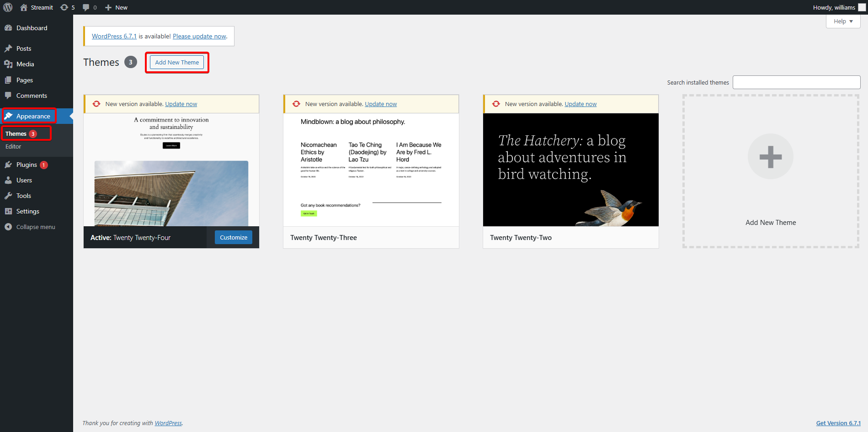The width and height of the screenshot is (868, 432).
Task: Click Update now for Twenty Twenty-Four
Action: click(x=181, y=104)
